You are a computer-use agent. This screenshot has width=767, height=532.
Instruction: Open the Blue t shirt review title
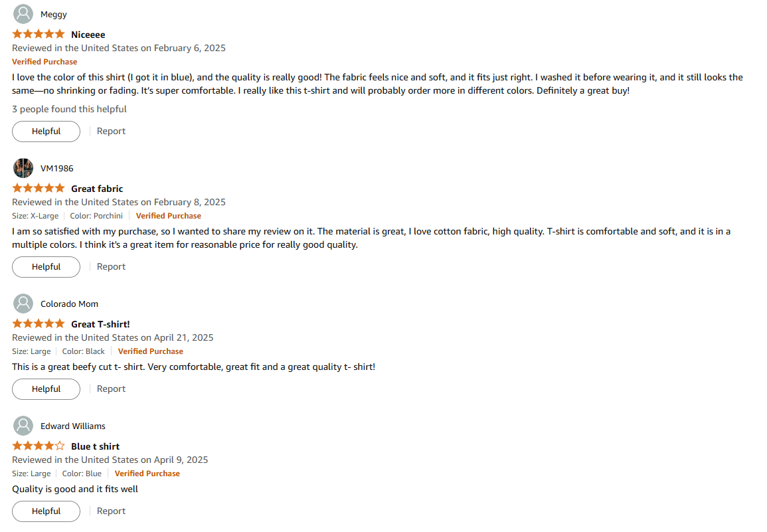(96, 447)
